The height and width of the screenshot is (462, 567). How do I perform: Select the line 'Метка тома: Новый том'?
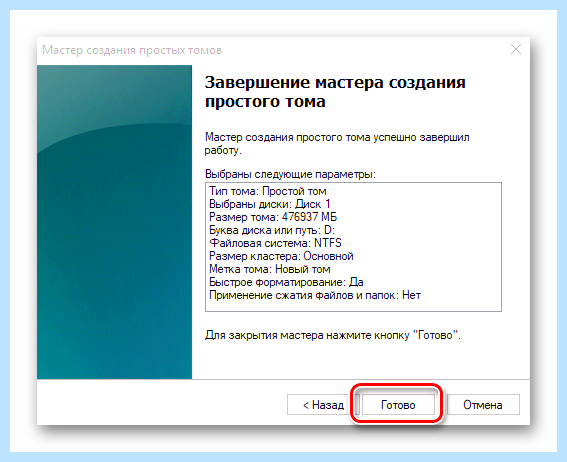pos(270,269)
